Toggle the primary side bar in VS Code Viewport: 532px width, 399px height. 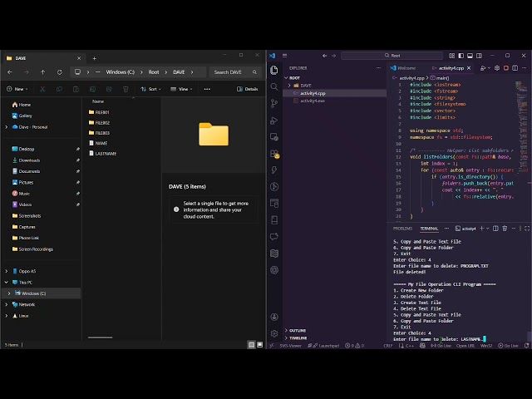coord(461,56)
